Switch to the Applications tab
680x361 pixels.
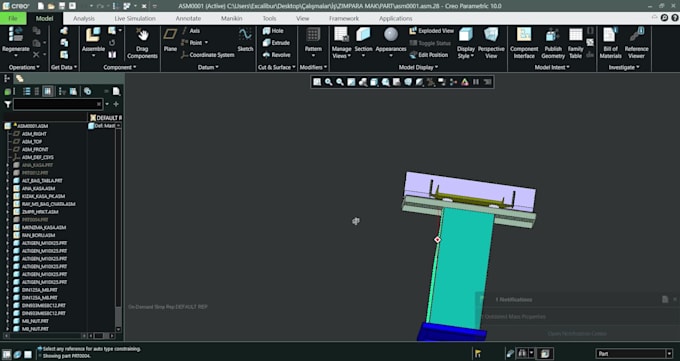click(x=396, y=18)
